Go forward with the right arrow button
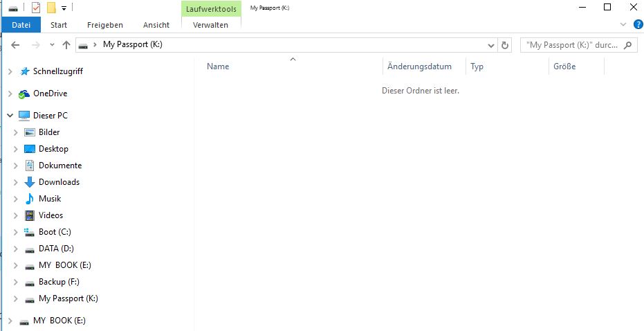Screen dimensions: 644x331 (x=36, y=45)
